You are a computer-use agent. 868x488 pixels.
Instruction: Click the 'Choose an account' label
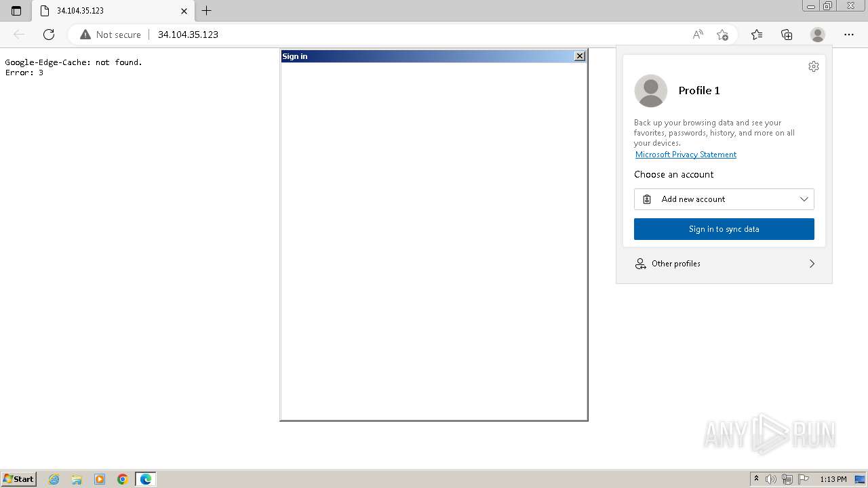[x=674, y=174]
